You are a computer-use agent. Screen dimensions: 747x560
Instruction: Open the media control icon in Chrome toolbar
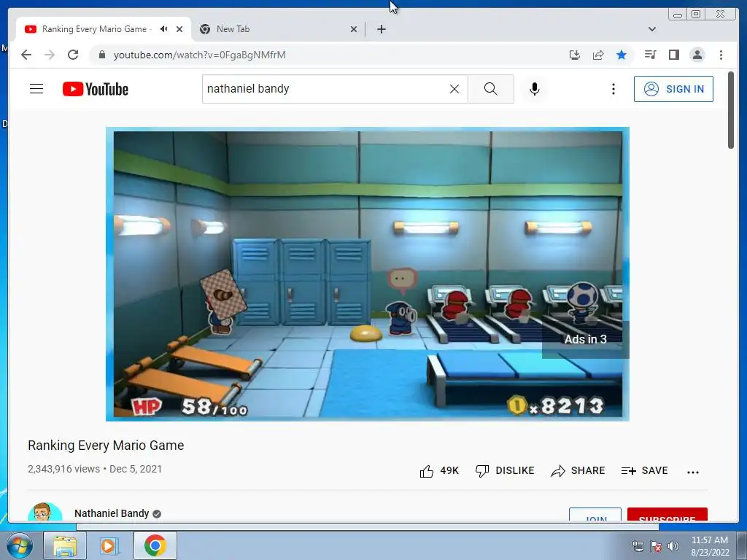coord(650,55)
